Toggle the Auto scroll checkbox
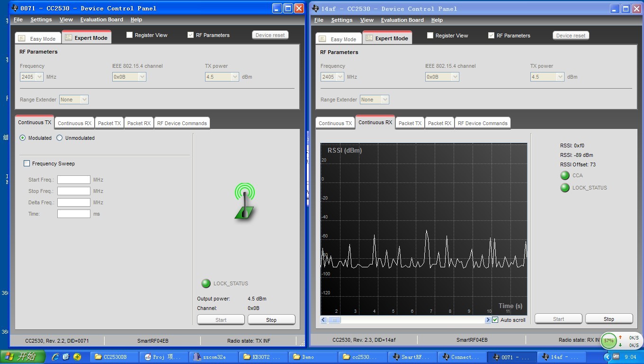Image resolution: width=644 pixels, height=364 pixels. coord(495,320)
